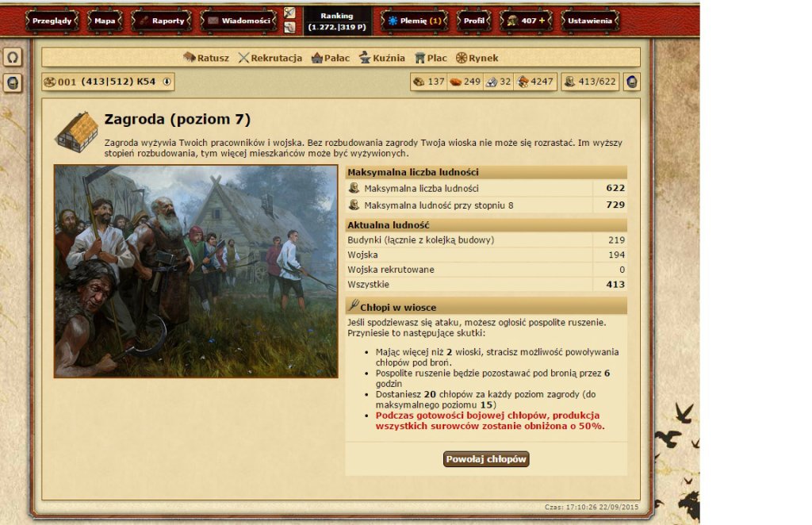Click the icon beside Maksymalna liczba ludności row
The image size is (812, 525).
354,188
